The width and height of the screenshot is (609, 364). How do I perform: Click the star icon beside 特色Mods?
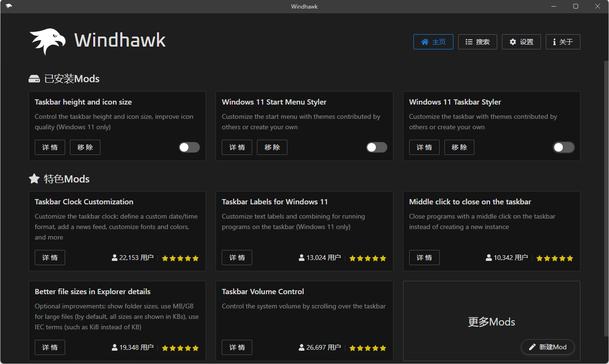pyautogui.click(x=34, y=179)
